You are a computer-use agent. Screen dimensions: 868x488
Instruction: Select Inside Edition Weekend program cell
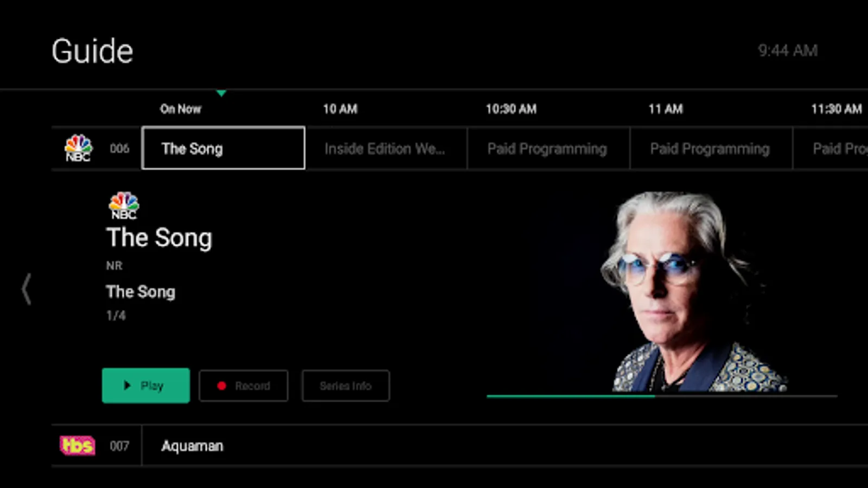pyautogui.click(x=386, y=148)
